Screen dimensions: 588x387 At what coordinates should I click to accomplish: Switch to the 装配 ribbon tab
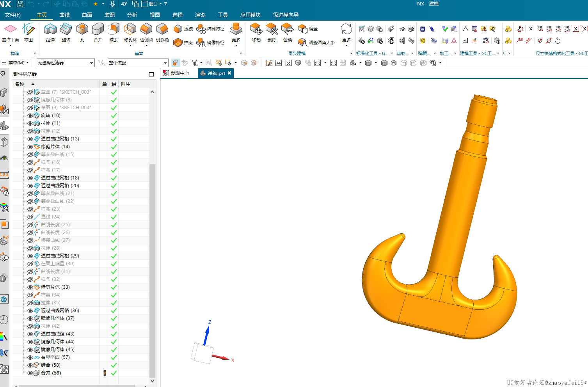[110, 15]
